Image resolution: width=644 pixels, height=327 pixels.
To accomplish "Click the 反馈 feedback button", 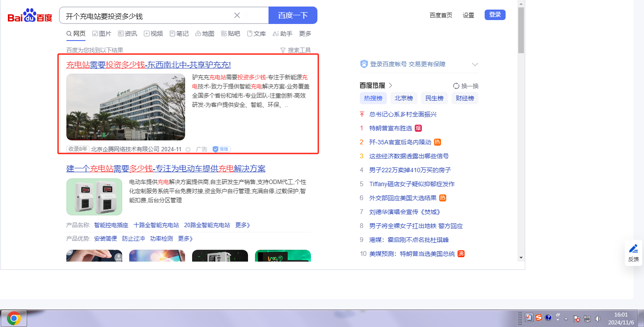I will (634, 253).
